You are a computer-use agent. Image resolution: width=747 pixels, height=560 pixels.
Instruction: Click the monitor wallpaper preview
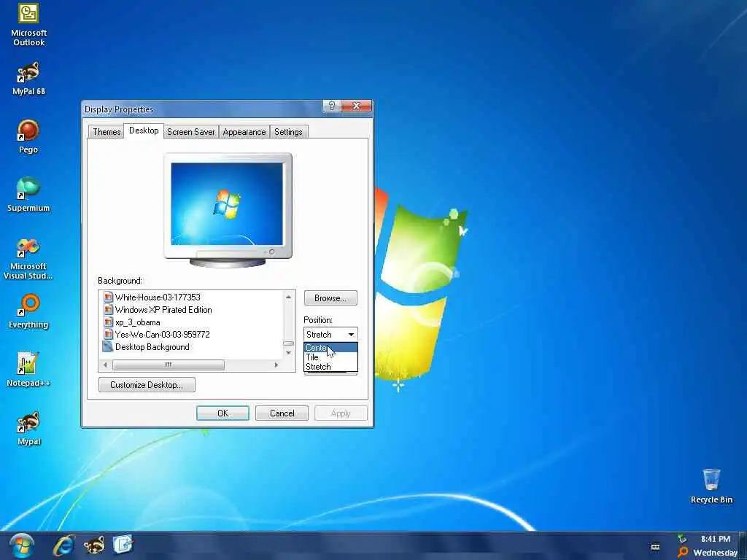[227, 204]
